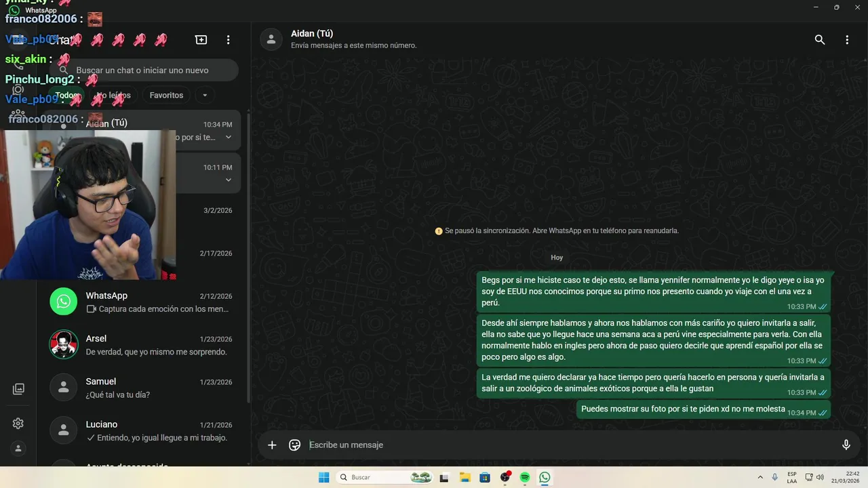This screenshot has height=488, width=868.
Task: Open Spotify from the taskbar
Action: [525, 477]
